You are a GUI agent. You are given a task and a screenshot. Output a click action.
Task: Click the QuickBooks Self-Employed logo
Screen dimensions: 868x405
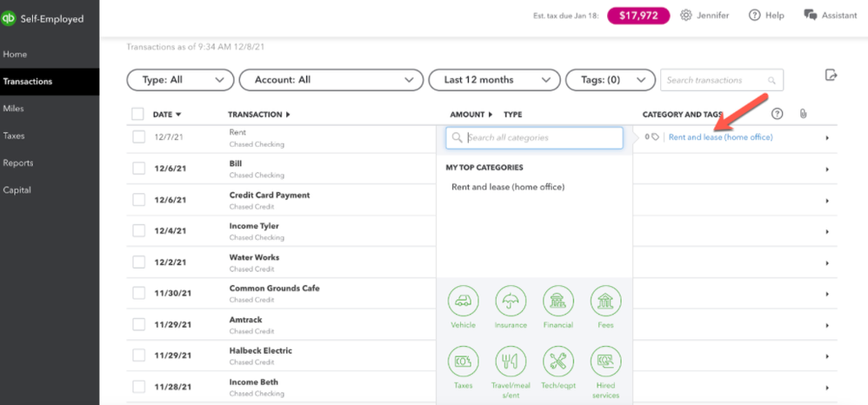(x=9, y=19)
